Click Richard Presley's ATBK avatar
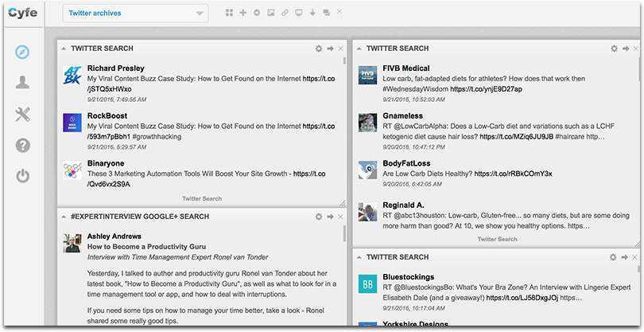This screenshot has height=332, width=644. pos(72,75)
